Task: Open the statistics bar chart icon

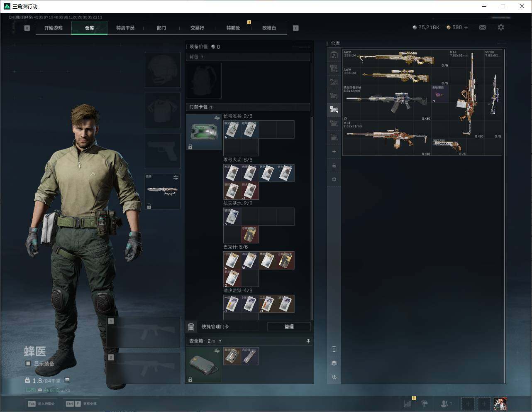Action: (x=408, y=404)
